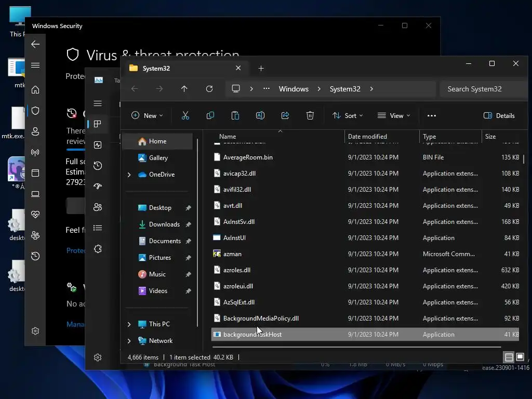
Task: Click chevron after Windows in address bar
Action: click(319, 89)
